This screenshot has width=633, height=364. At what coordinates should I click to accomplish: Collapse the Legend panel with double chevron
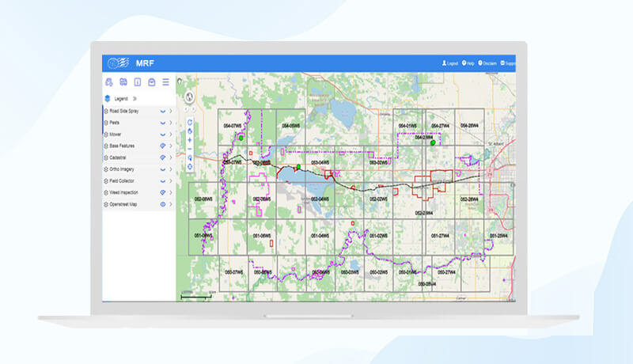coord(134,98)
